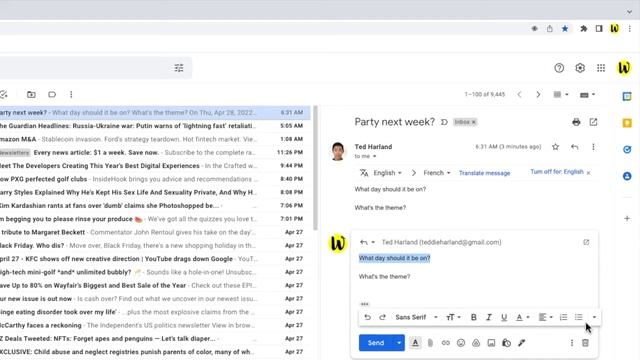Click the Reply arrow in Ted Harland's message

click(574, 147)
